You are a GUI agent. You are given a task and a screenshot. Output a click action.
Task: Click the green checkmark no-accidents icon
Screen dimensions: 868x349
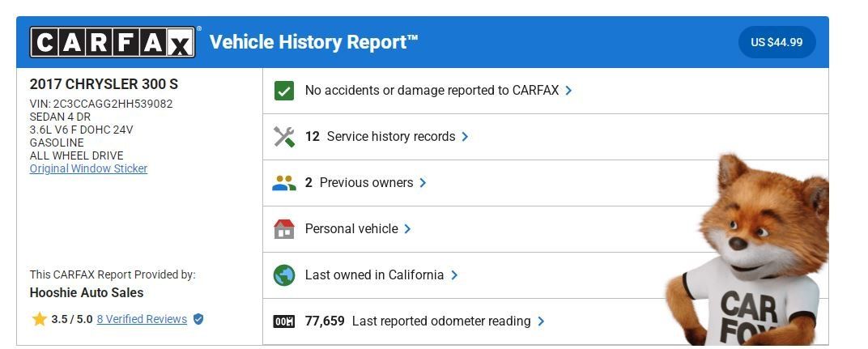284,91
